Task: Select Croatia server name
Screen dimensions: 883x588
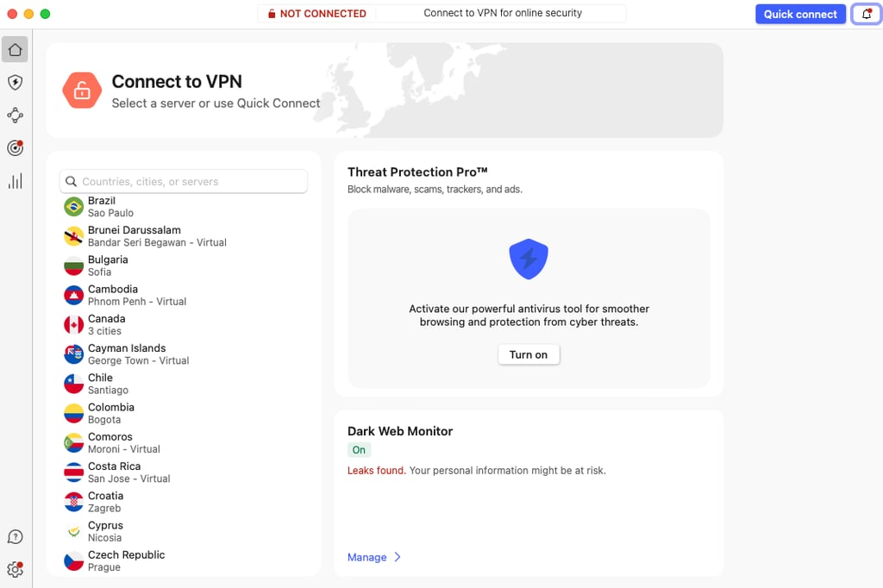Action: [105, 496]
